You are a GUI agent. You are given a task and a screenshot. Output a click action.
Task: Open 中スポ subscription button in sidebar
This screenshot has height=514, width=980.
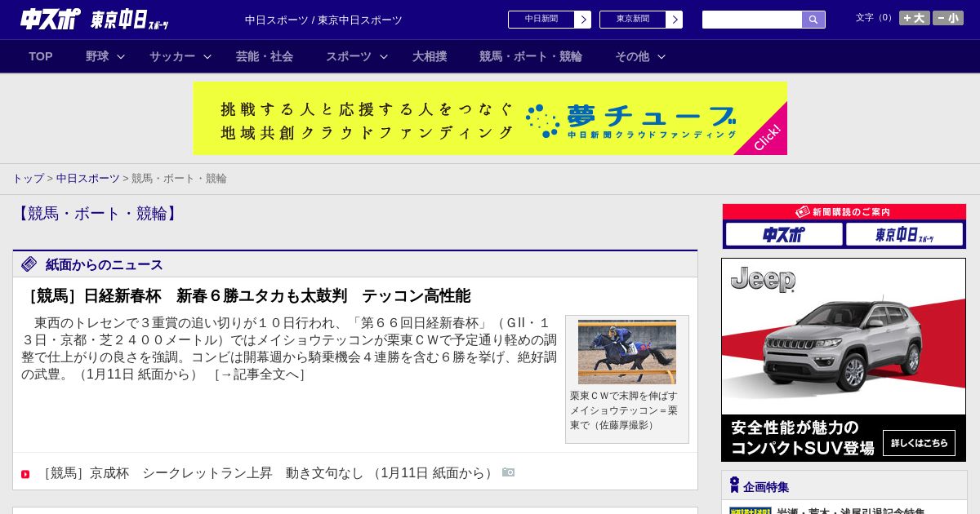point(784,235)
